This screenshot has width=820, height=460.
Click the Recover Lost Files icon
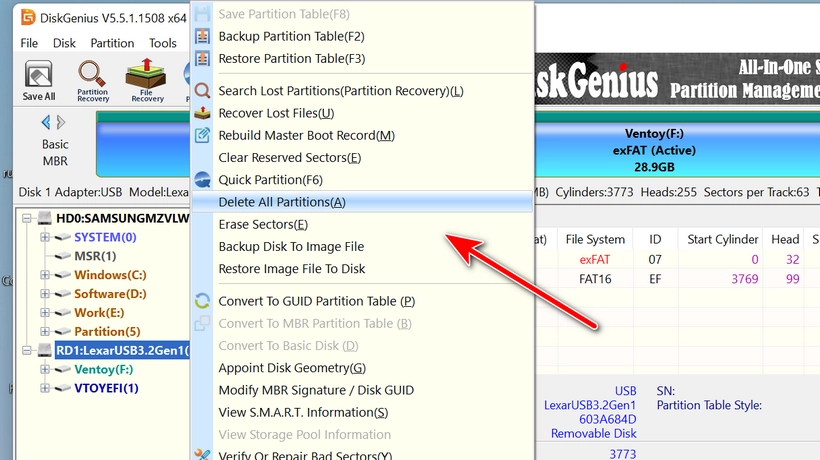202,113
